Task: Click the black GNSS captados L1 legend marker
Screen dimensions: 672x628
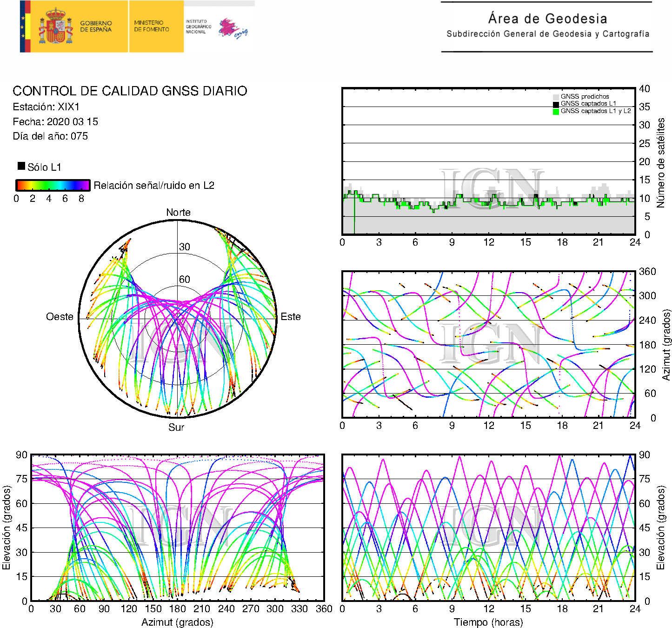Action: [556, 104]
